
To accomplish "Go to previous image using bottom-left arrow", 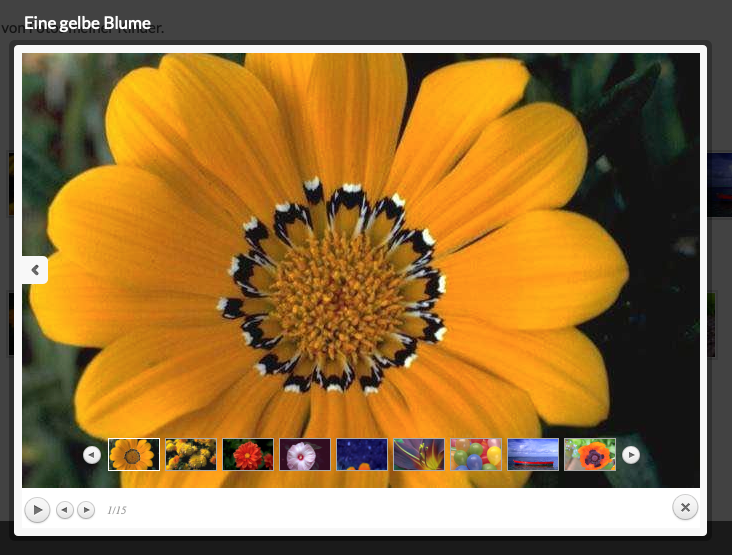I will (65, 510).
